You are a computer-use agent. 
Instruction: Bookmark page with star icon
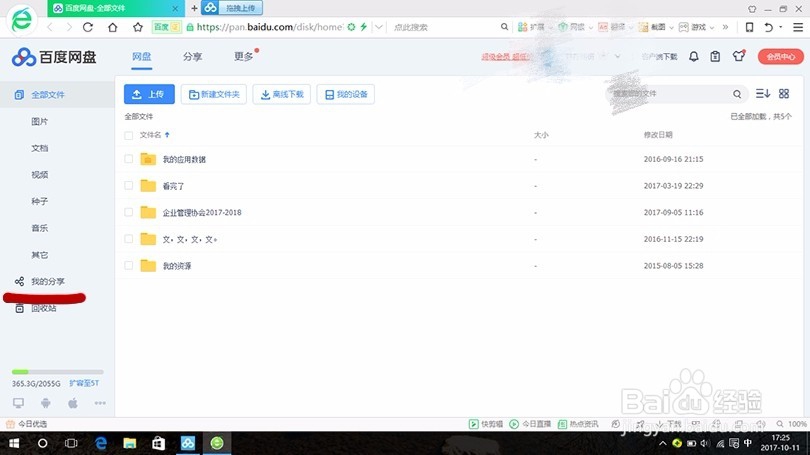click(x=137, y=27)
